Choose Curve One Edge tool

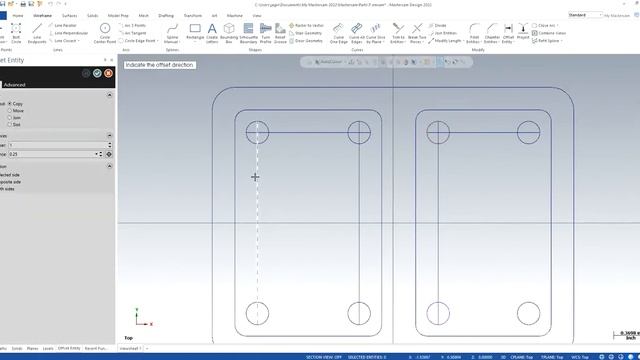(x=338, y=33)
